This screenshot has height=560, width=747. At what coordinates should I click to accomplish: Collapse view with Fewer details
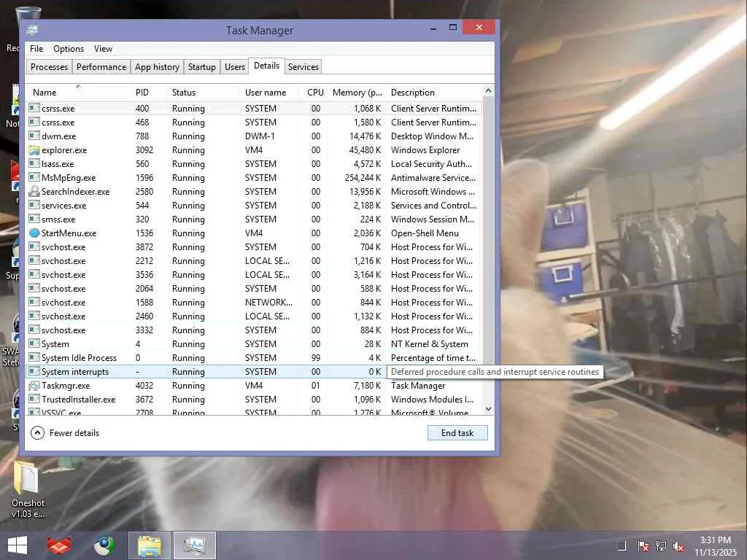point(65,433)
